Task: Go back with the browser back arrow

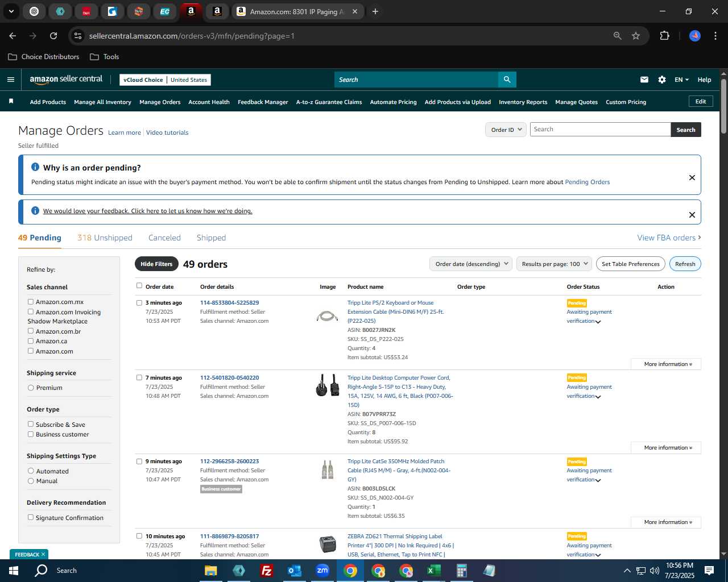Action: [13, 36]
